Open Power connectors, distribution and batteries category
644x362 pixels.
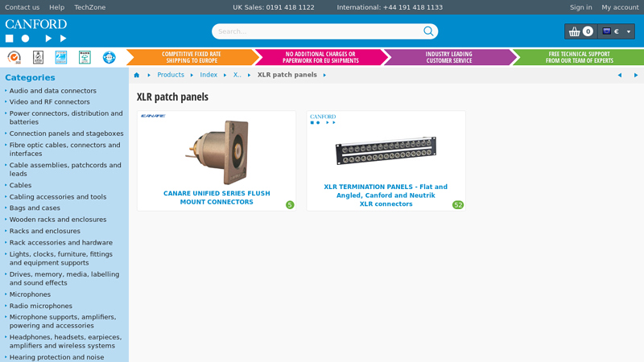pyautogui.click(x=66, y=117)
